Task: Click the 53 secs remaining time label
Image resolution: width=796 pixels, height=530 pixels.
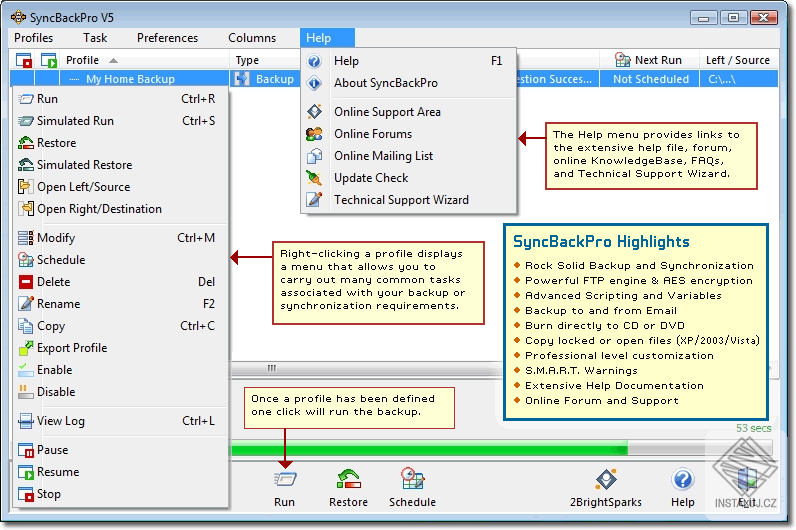Action: [754, 428]
